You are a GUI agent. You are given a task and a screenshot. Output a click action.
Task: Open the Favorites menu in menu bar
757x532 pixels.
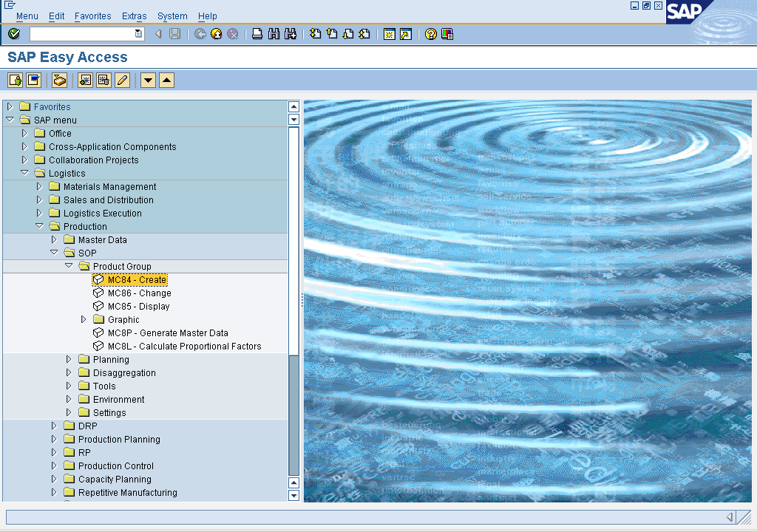(x=92, y=16)
